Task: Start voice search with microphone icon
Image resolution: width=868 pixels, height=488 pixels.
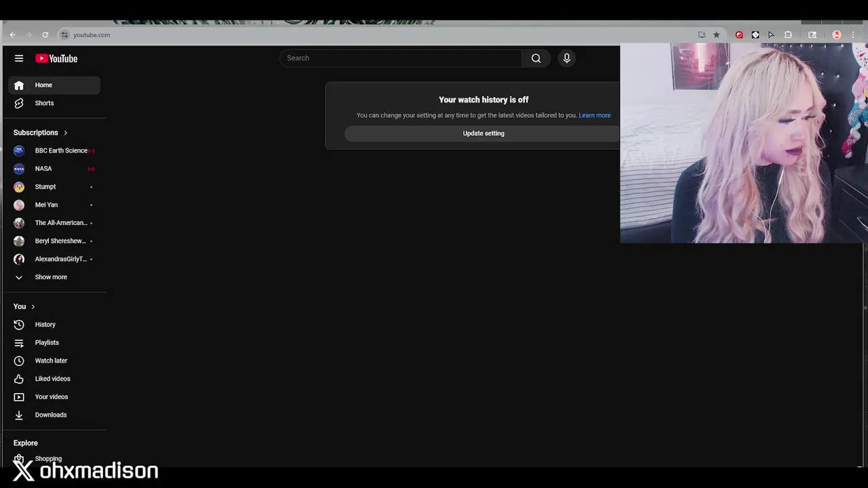Action: (x=567, y=58)
